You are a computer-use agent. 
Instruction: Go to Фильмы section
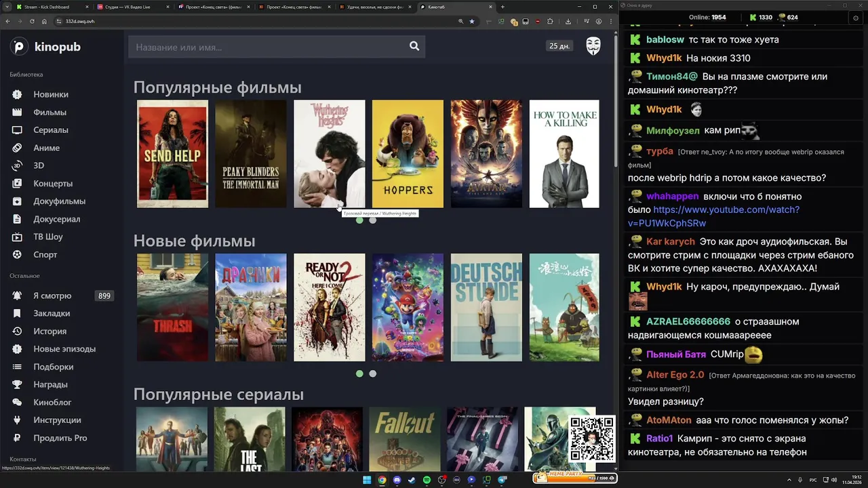50,112
